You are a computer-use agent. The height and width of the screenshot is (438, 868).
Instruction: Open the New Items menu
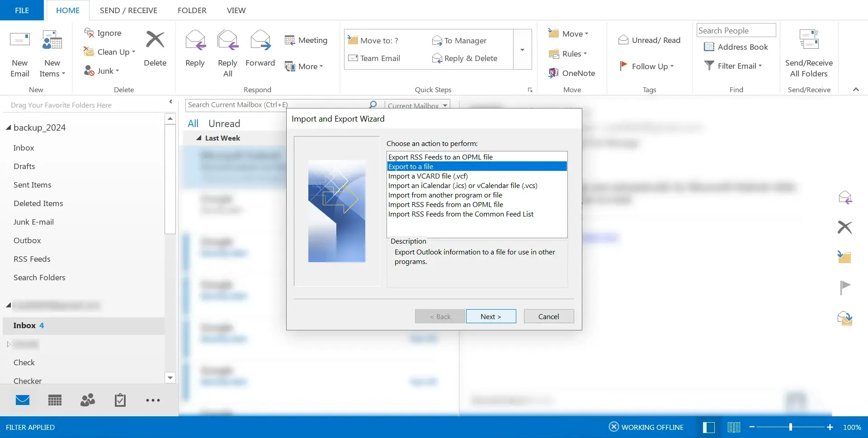tap(52, 54)
